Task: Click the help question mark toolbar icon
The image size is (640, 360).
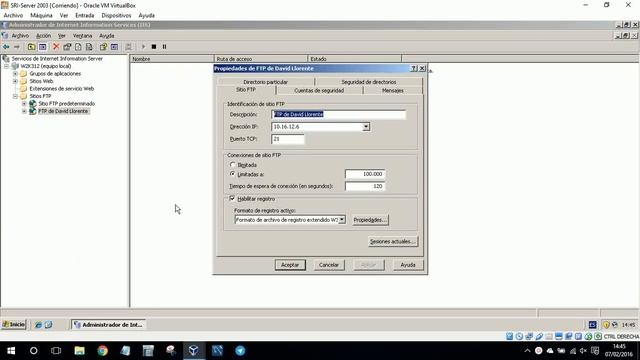Action: tap(103, 47)
